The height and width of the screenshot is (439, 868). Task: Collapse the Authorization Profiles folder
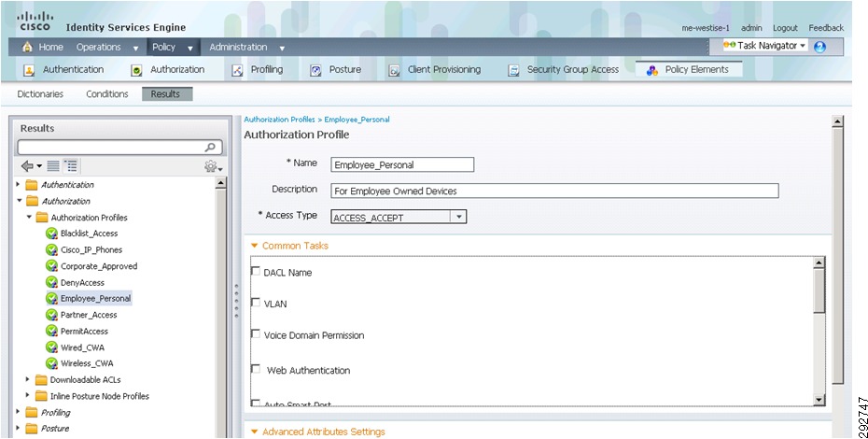[29, 218]
